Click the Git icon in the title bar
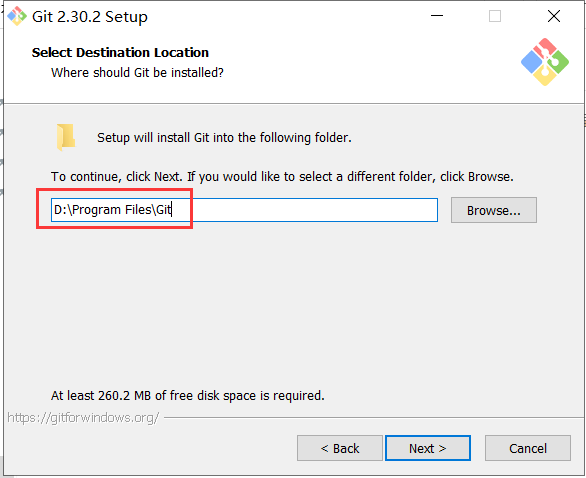 pos(17,16)
